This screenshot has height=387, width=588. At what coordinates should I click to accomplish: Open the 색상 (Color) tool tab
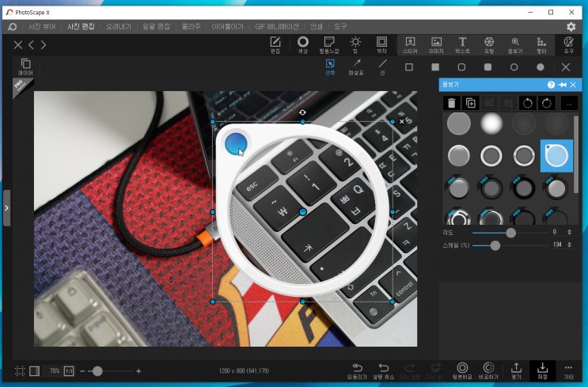[x=302, y=45]
